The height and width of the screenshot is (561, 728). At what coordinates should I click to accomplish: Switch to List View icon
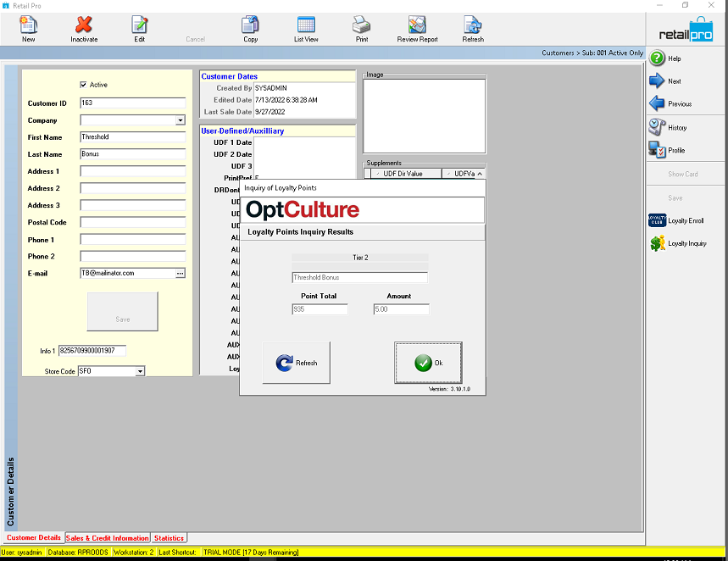click(306, 25)
